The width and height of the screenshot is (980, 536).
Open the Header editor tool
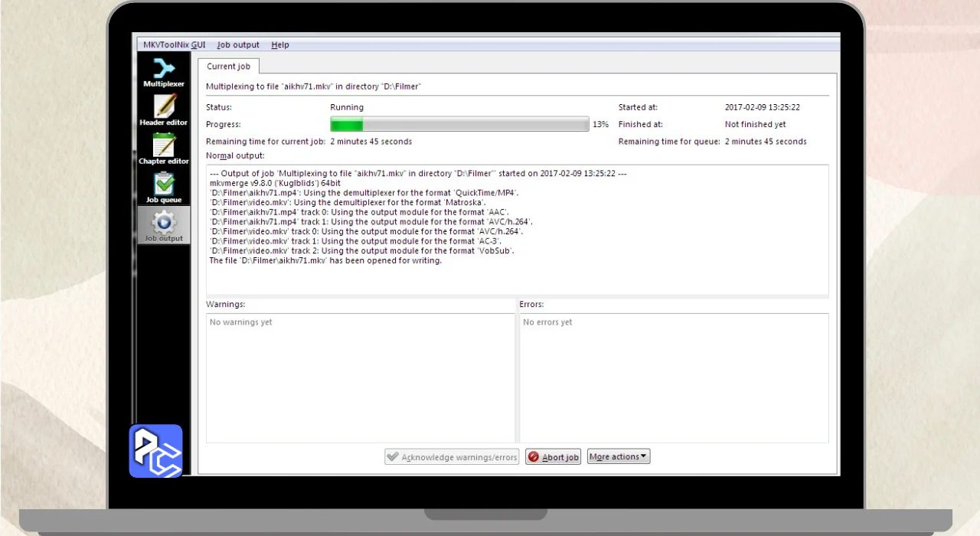tap(164, 110)
